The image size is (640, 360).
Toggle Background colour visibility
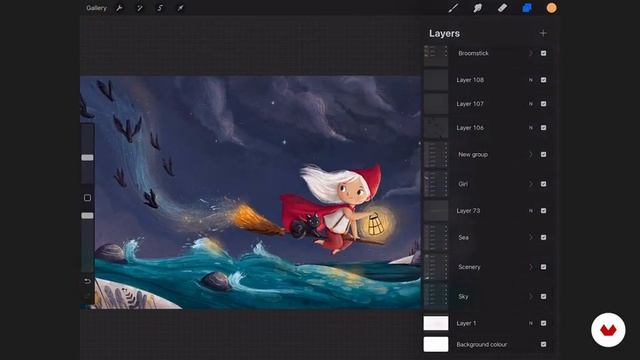(x=543, y=344)
